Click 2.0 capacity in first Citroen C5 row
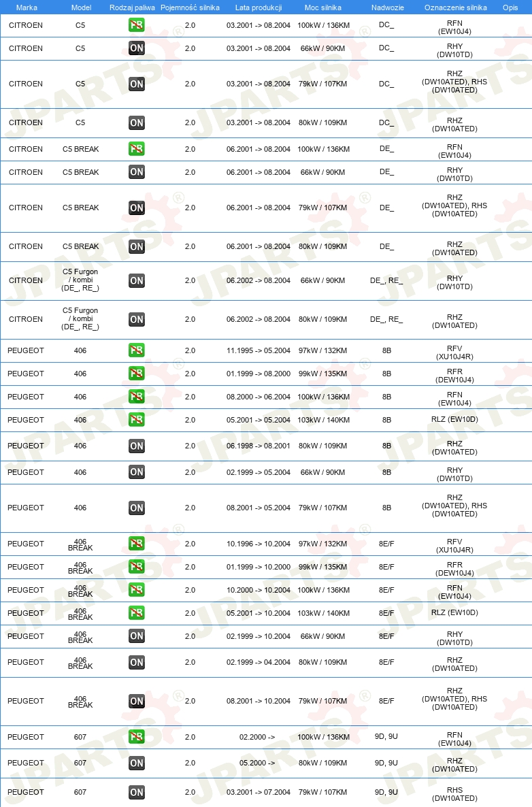 (x=190, y=25)
